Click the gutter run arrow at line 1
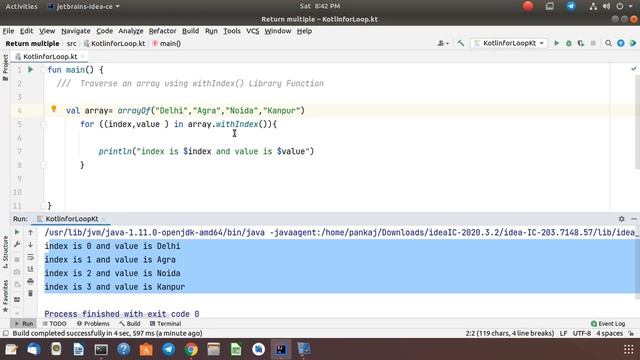The height and width of the screenshot is (360, 640). (x=31, y=70)
